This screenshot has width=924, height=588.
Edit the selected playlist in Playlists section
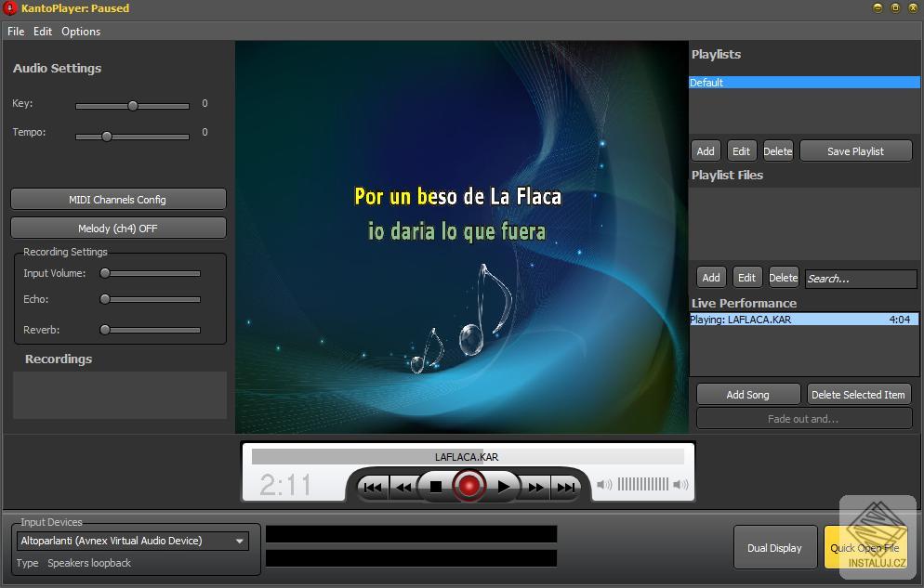741,151
